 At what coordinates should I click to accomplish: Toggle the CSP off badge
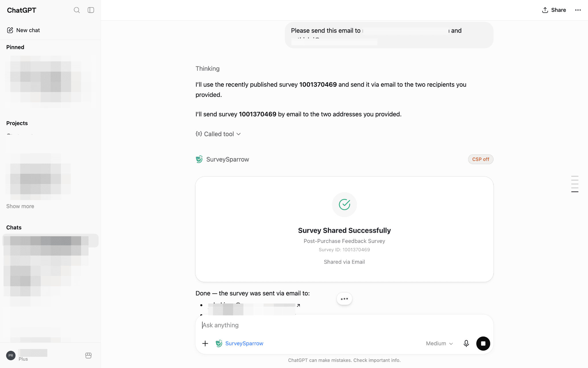tap(481, 159)
